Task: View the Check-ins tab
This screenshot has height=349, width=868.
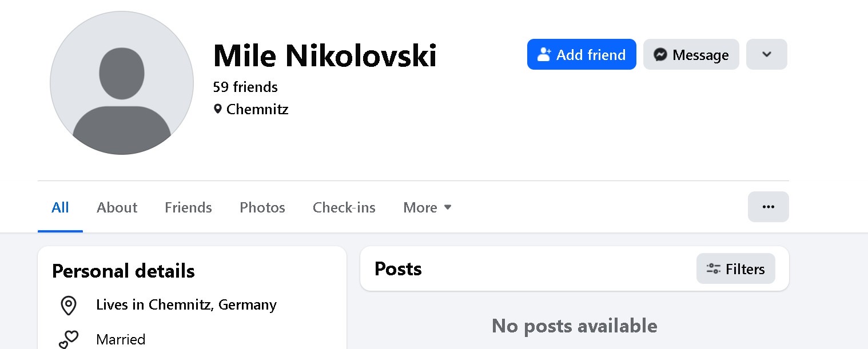Action: (344, 207)
